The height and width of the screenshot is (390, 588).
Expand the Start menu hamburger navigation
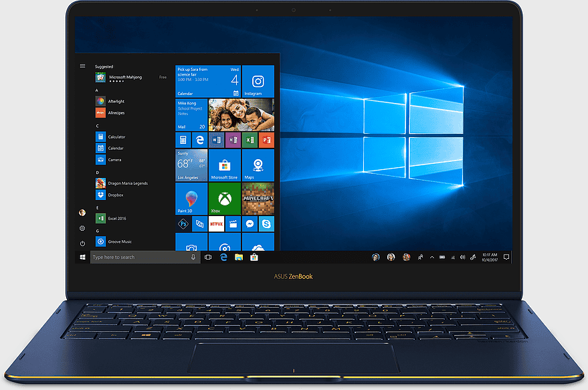click(x=82, y=66)
